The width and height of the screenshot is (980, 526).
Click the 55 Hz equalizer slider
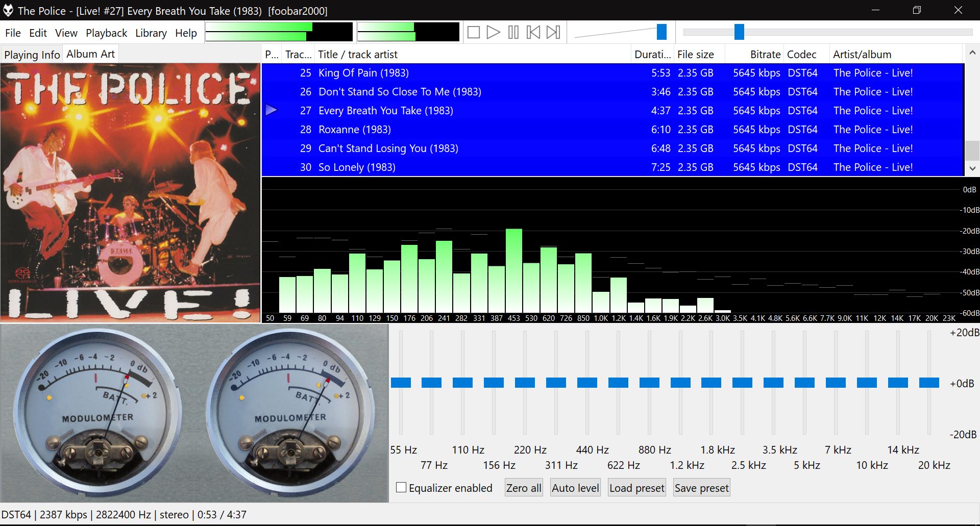click(401, 383)
